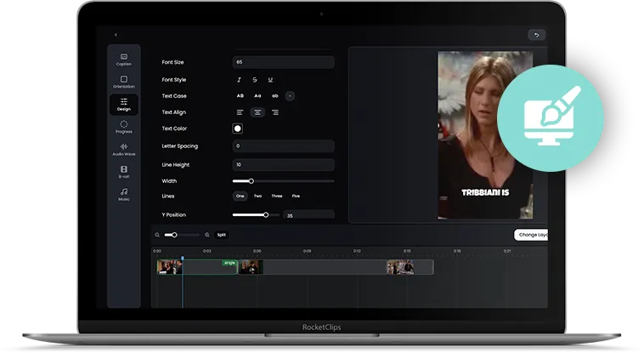644x353 pixels.
Task: Select the first timeline clip labeled single
Action: [x=198, y=267]
